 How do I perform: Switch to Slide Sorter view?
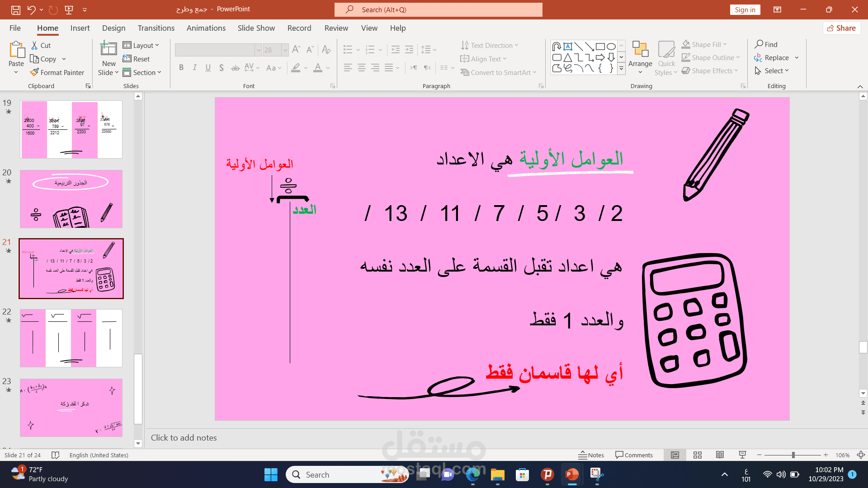[698, 455]
